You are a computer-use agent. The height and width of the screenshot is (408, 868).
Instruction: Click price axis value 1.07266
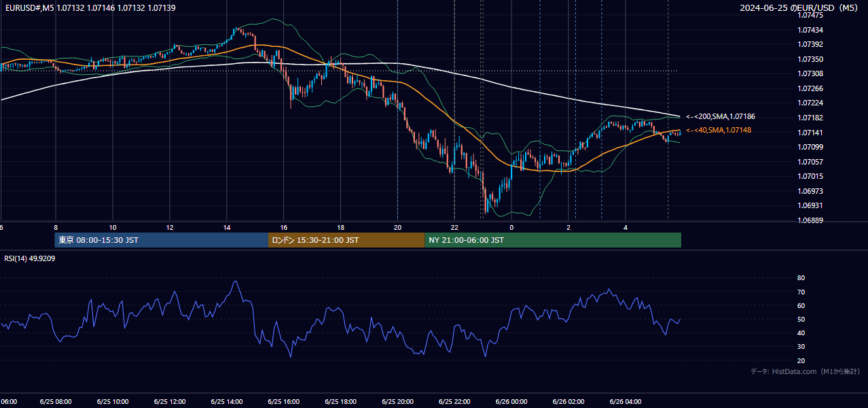(811, 88)
